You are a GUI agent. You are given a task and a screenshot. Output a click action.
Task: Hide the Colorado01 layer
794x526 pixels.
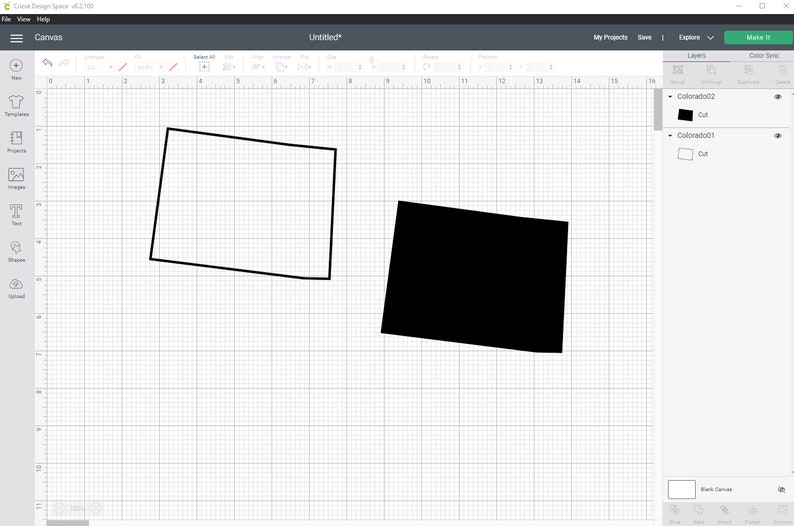point(778,136)
